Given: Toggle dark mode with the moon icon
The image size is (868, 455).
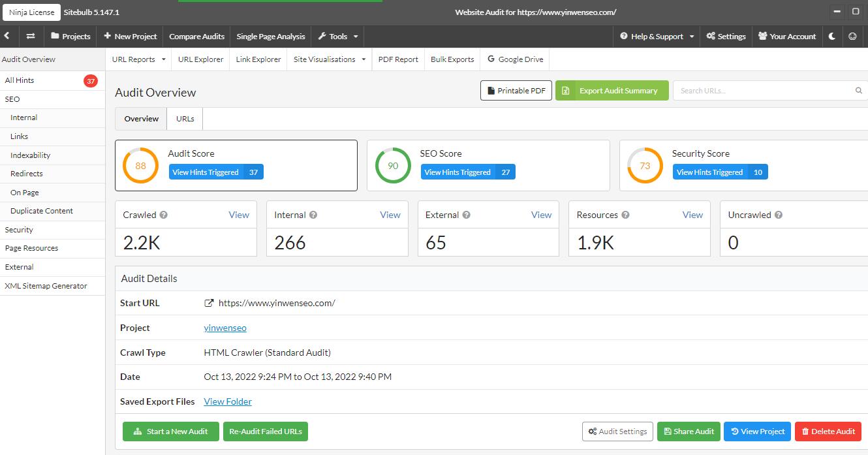Looking at the screenshot, I should 832,37.
